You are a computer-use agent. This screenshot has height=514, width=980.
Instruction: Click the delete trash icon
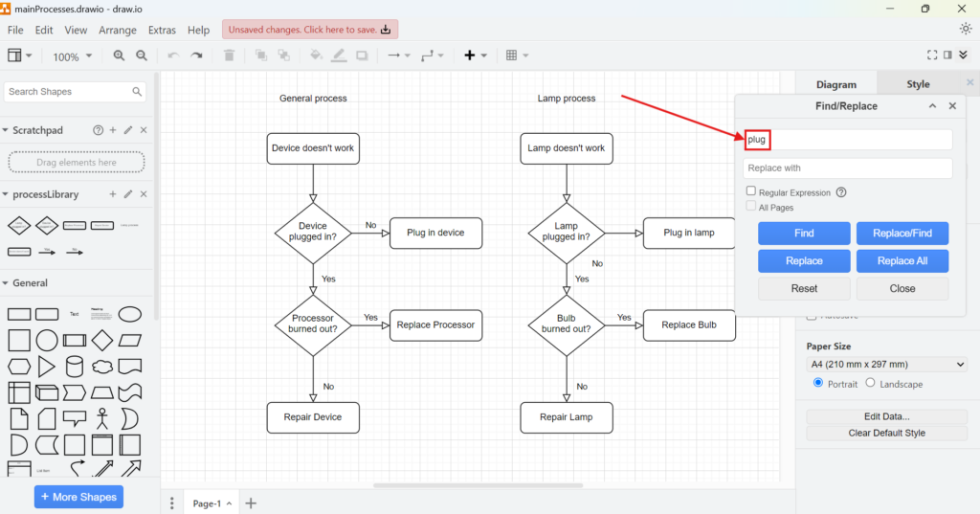(x=229, y=56)
